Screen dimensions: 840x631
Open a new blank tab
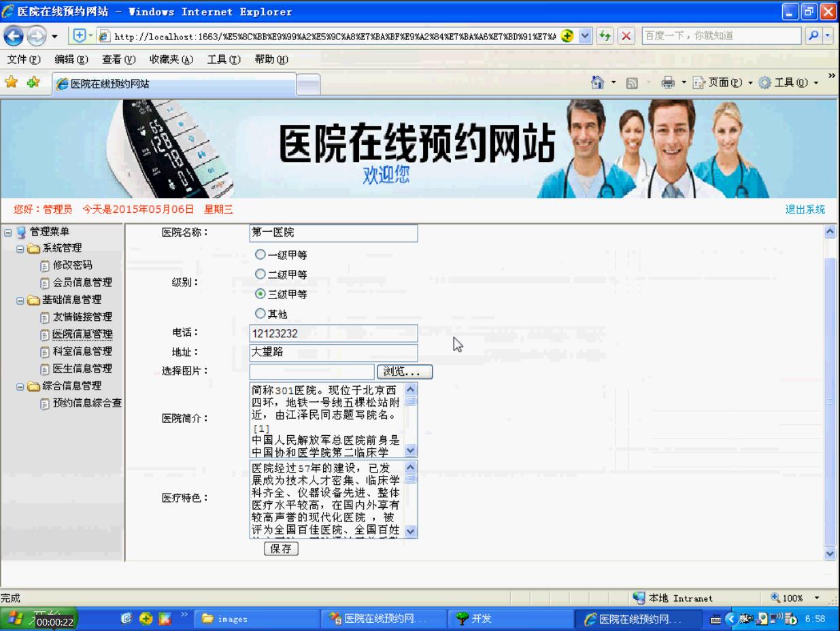308,84
